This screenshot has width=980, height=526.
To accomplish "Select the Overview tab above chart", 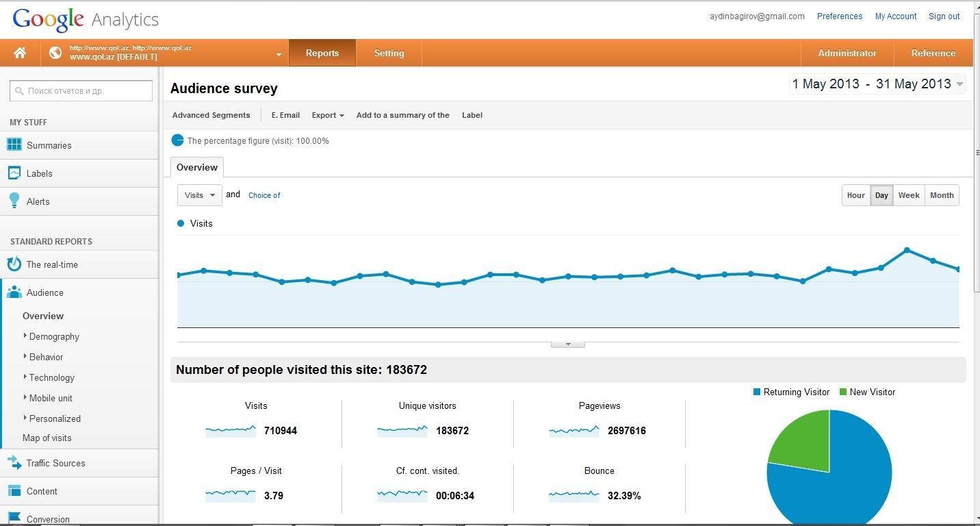I will [196, 167].
